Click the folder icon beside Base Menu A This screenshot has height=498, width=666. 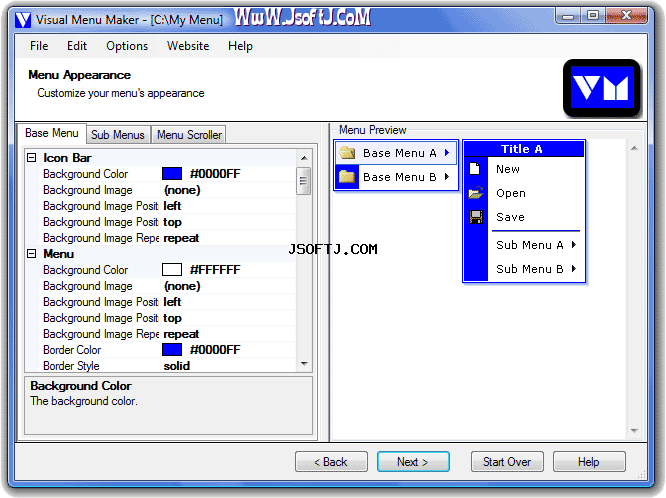click(x=347, y=153)
